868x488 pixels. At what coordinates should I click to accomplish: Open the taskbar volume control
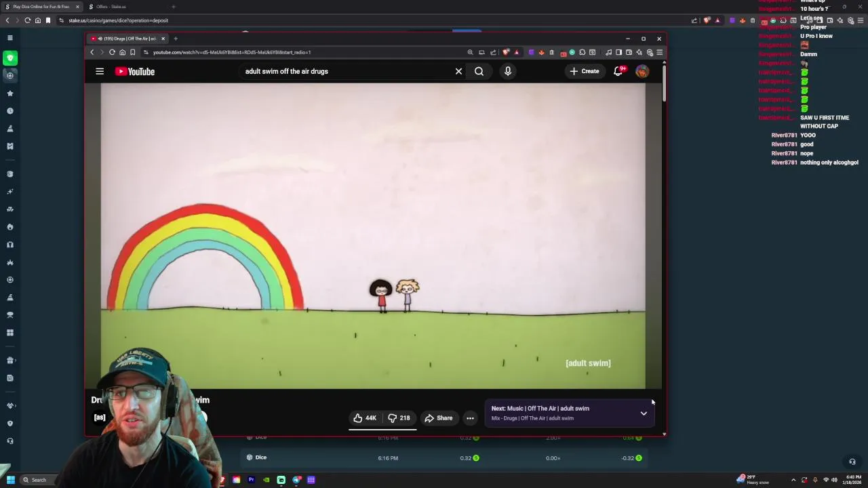834,480
